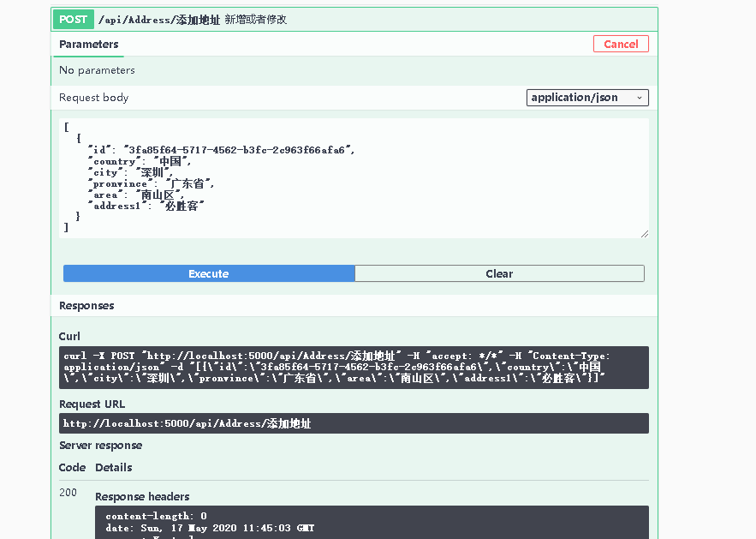
Task: Click the "area": "南山区" line
Action: (136, 195)
